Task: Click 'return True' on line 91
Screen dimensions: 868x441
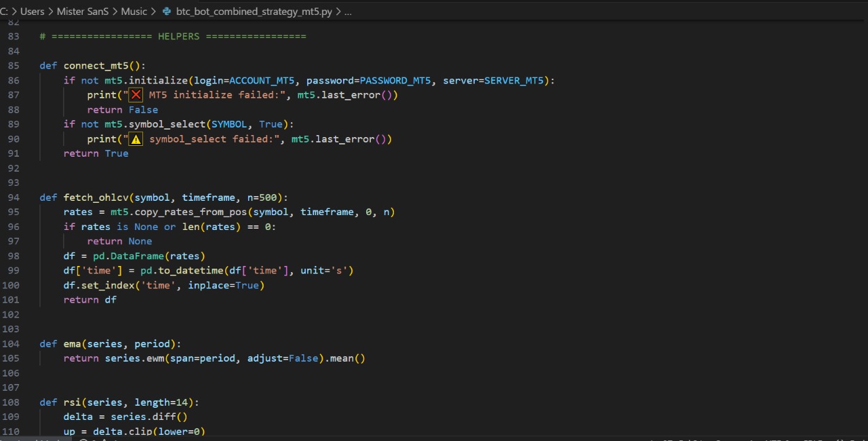Action: 96,153
